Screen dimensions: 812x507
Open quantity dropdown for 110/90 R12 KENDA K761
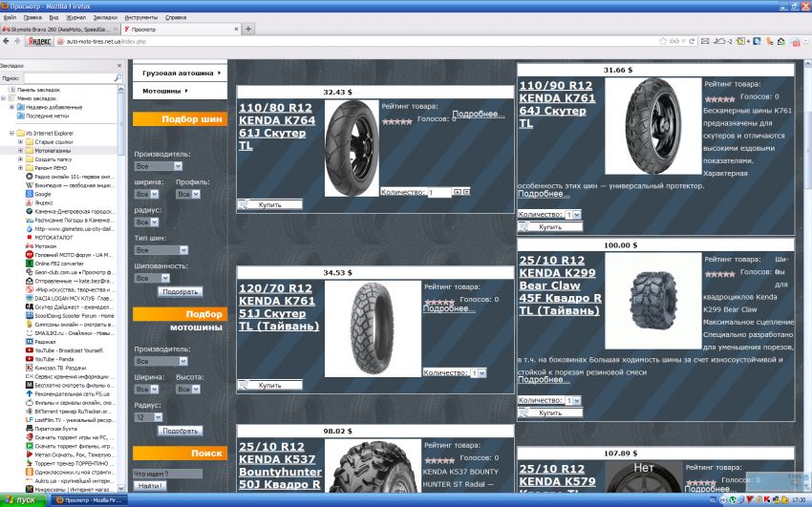573,214
